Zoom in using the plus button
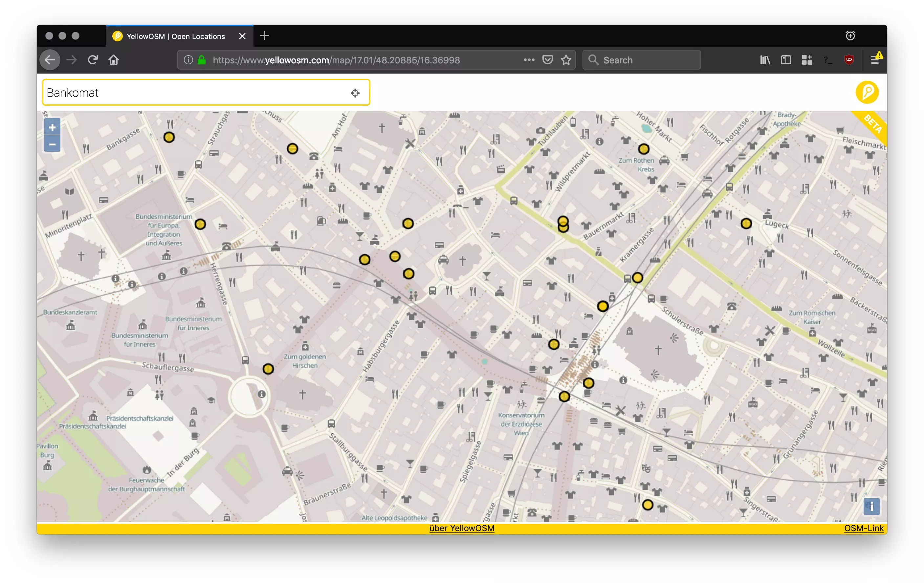 52,127
